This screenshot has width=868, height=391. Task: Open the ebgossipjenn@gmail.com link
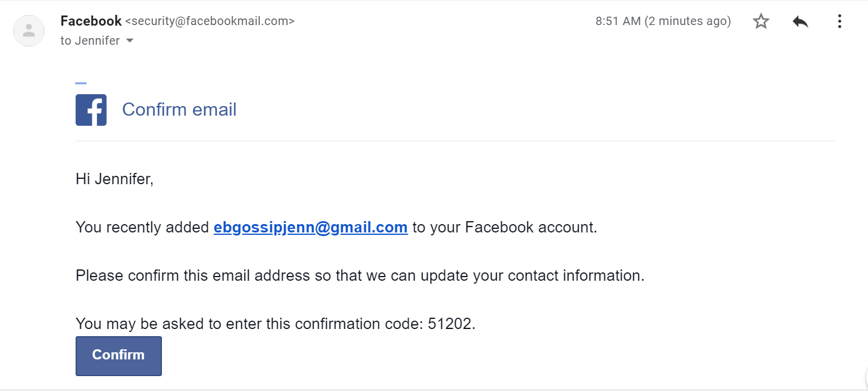[310, 227]
